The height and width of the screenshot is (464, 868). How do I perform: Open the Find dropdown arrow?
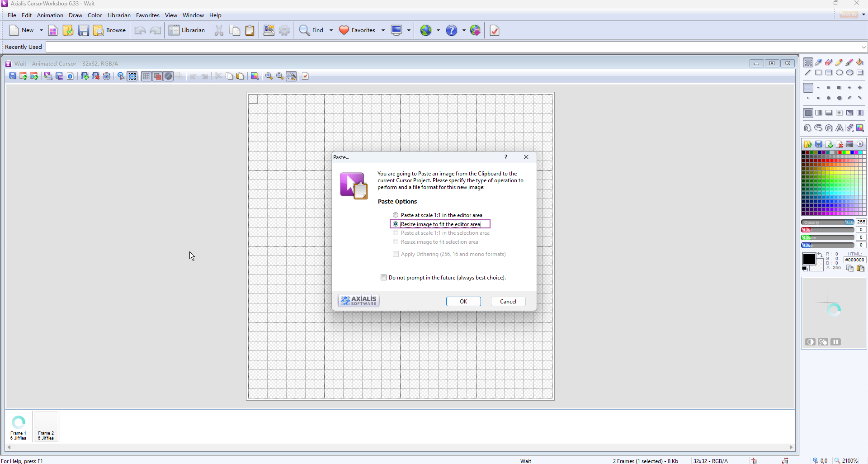pyautogui.click(x=331, y=30)
